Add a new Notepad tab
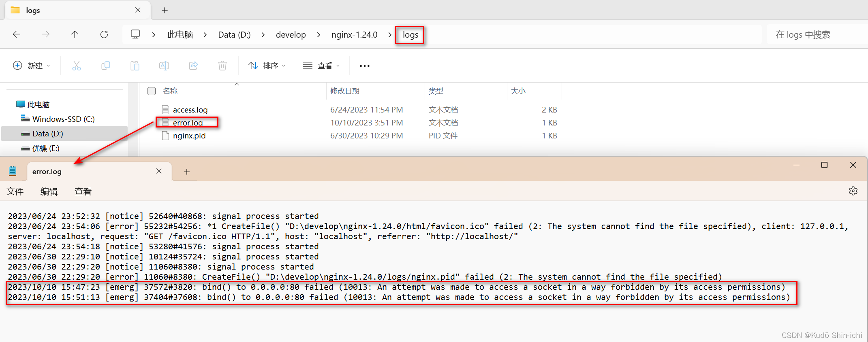 tap(187, 172)
